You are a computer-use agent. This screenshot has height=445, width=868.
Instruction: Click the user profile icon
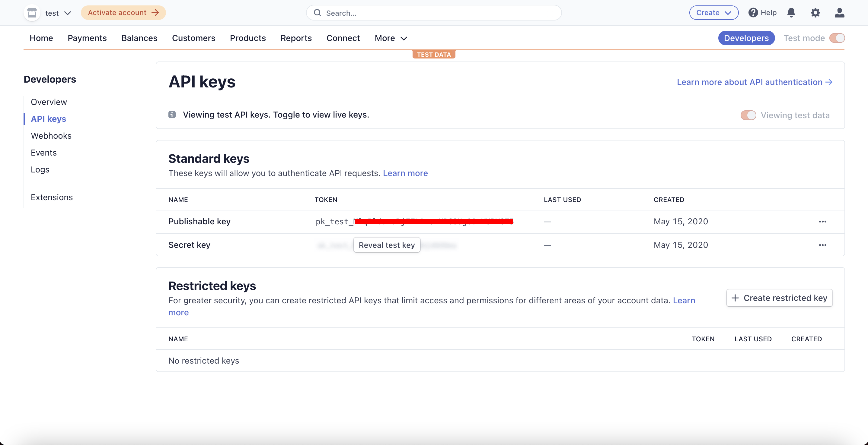pyautogui.click(x=839, y=13)
